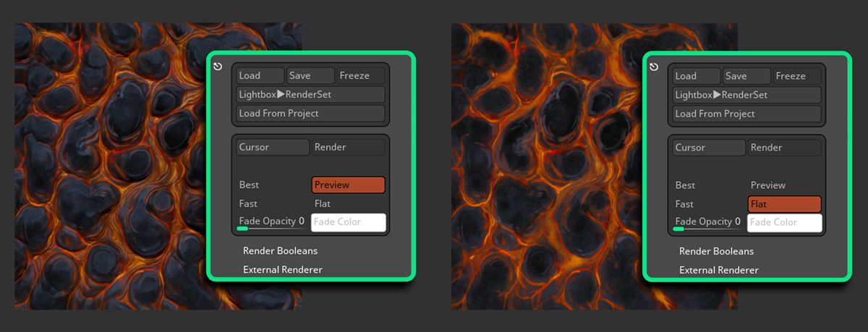The width and height of the screenshot is (868, 332).
Task: Open Lightbox RenderSet in right panel
Action: coord(747,95)
